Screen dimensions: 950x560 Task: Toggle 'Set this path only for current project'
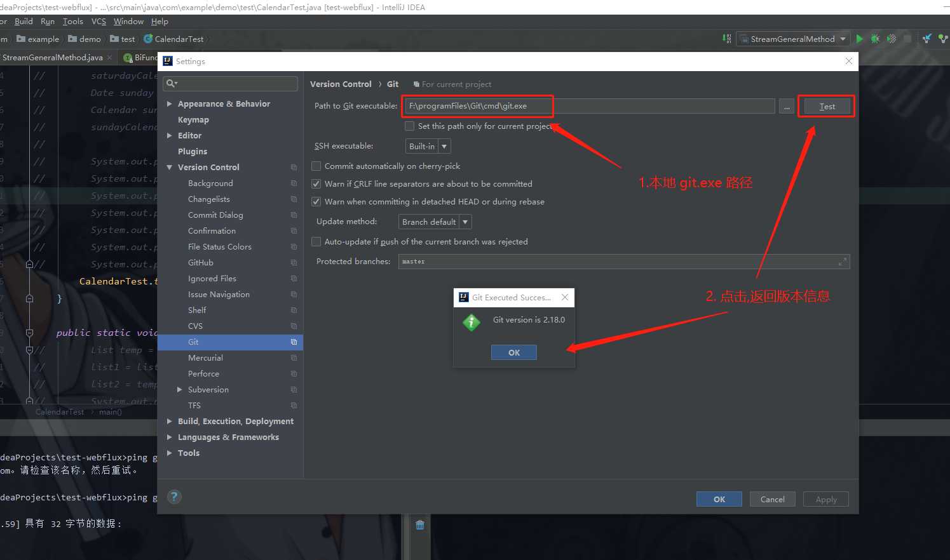410,126
